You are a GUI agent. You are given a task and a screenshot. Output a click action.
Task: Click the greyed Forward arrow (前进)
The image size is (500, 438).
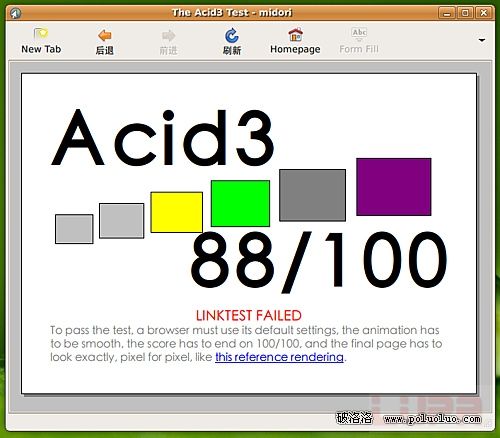coord(168,42)
